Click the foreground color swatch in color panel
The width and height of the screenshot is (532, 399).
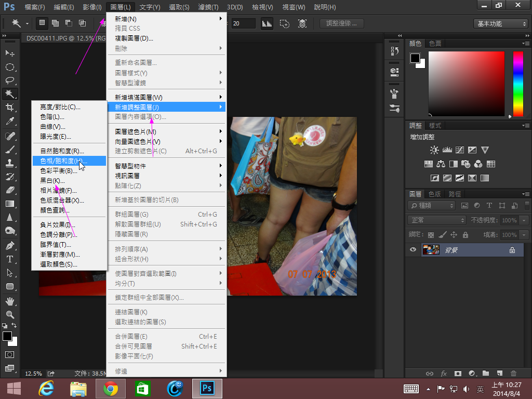[x=415, y=58]
